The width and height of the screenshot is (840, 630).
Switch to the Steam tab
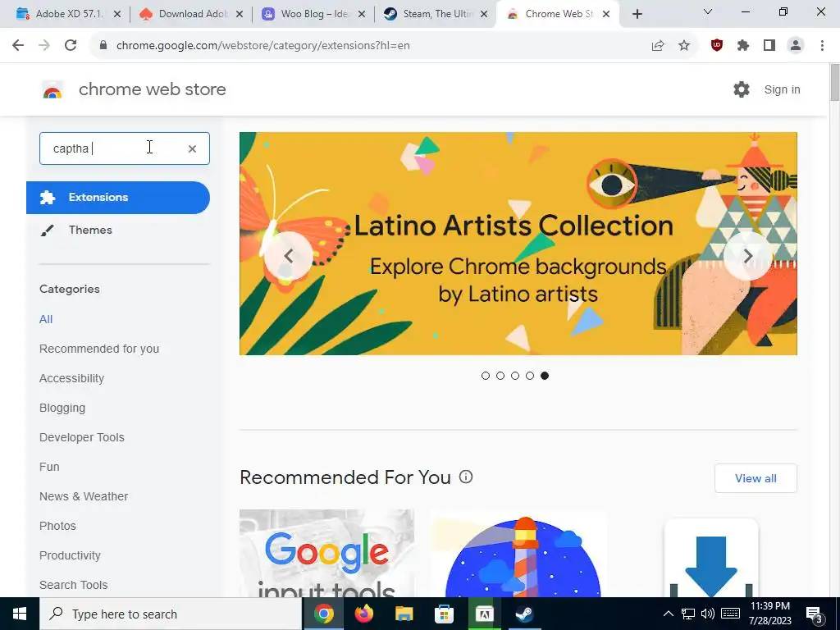[436, 14]
